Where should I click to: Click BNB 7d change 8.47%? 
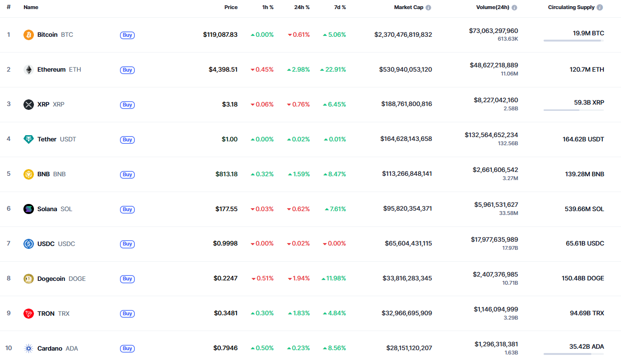click(335, 174)
